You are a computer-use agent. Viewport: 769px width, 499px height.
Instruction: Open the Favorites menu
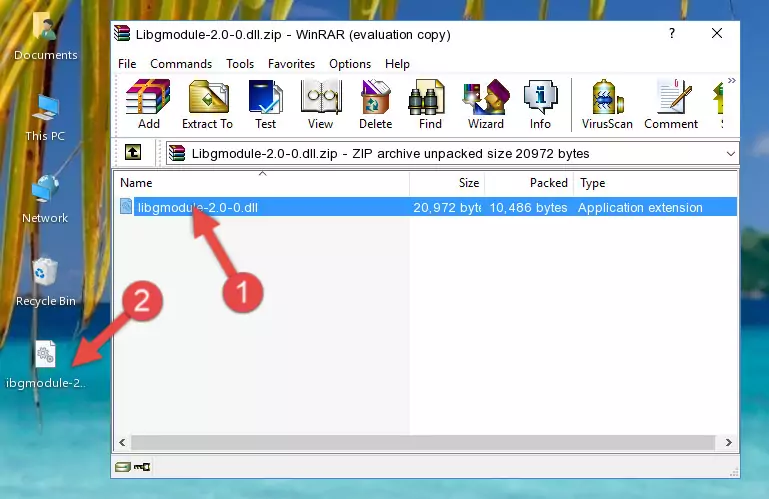pyautogui.click(x=291, y=64)
